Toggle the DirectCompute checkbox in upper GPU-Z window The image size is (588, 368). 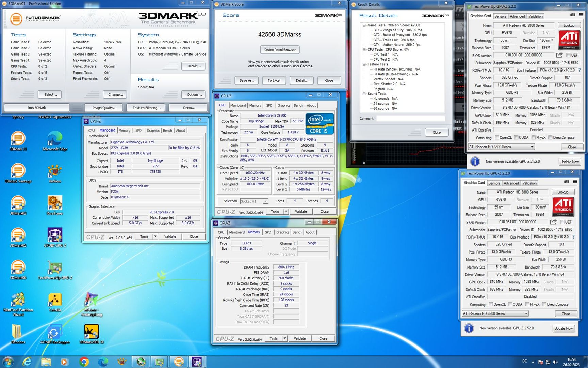click(550, 137)
